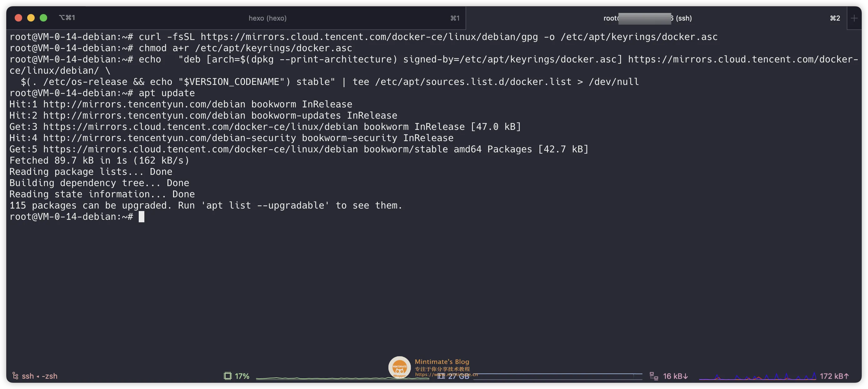868x389 pixels.
Task: Click the "Get:5" amd64 Packages line
Action: click(299, 149)
